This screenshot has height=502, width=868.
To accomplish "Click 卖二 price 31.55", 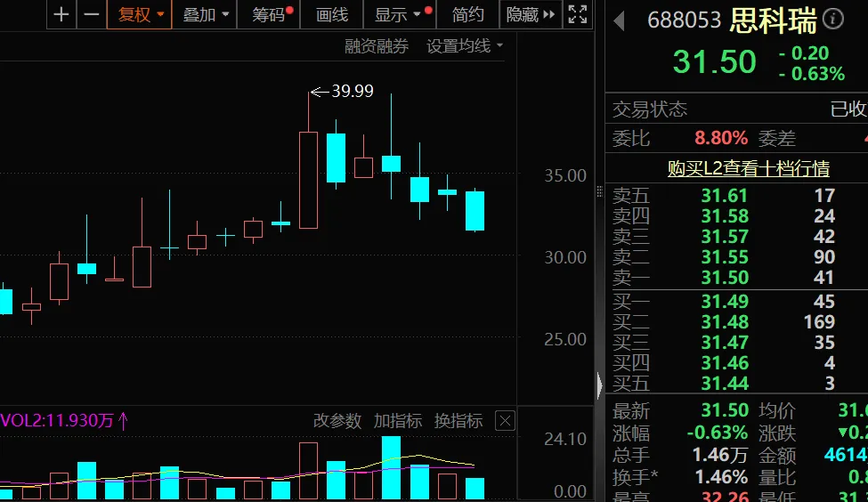I will 725,257.
